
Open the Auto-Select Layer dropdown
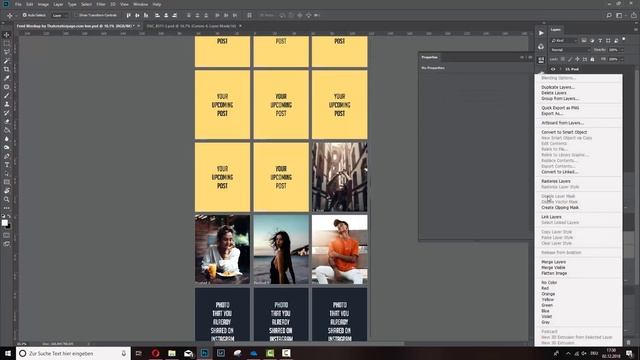tap(60, 16)
